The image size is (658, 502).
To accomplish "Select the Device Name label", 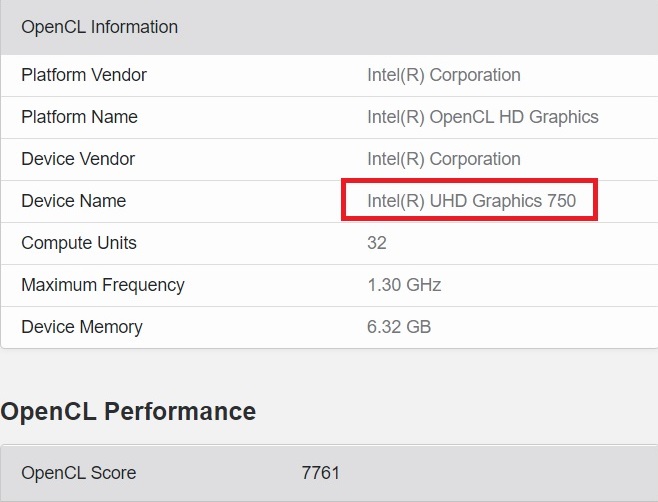I will (73, 201).
